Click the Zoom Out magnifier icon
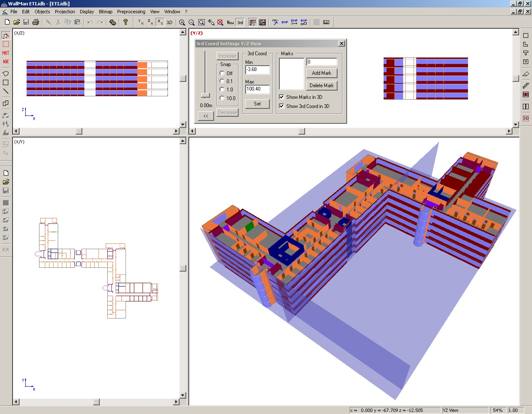 pyautogui.click(x=192, y=22)
